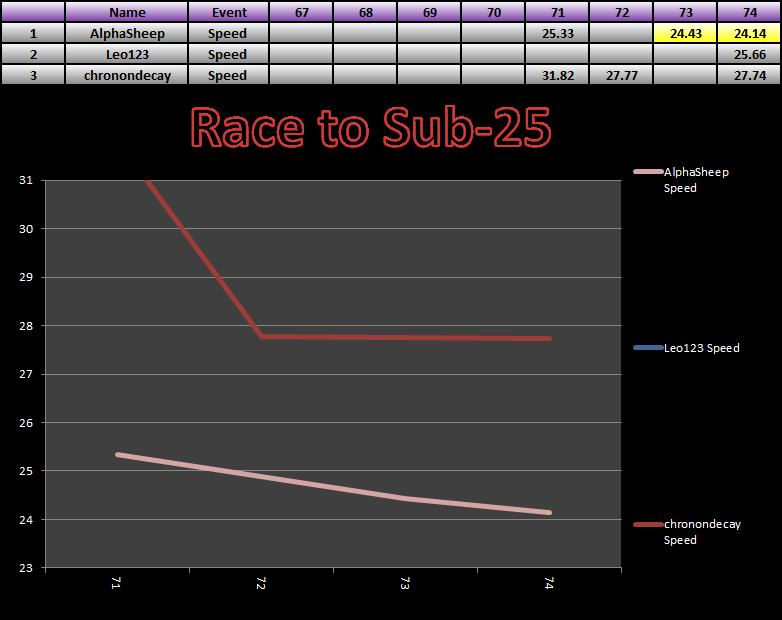782x620 pixels.
Task: Click the y-axis label 31
Action: tap(26, 180)
